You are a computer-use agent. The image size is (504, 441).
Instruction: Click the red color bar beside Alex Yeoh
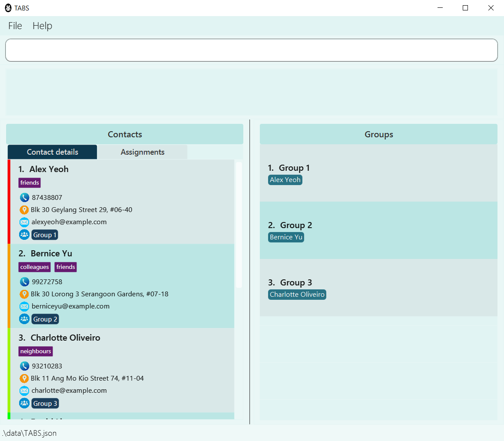[x=9, y=202]
